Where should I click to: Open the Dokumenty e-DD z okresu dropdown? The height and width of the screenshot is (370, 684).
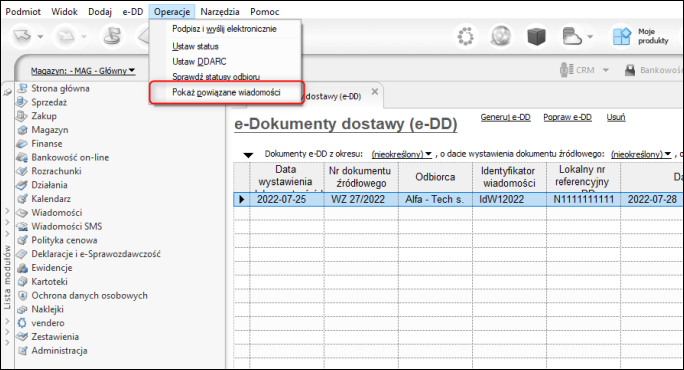click(402, 154)
